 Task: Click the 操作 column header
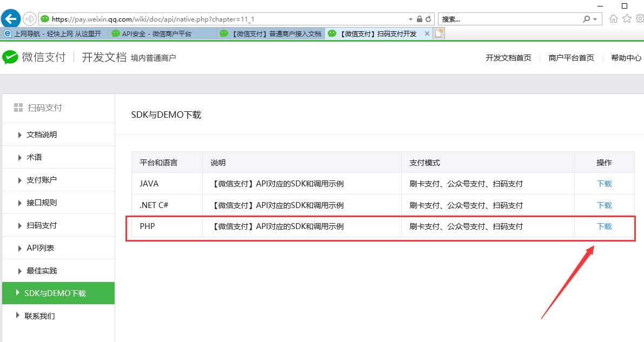point(604,163)
